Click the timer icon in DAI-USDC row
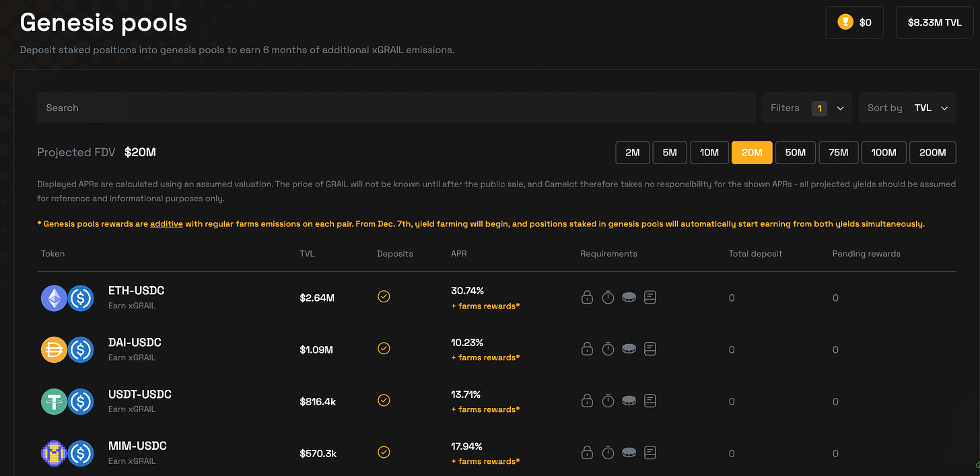This screenshot has width=980, height=476. click(608, 349)
